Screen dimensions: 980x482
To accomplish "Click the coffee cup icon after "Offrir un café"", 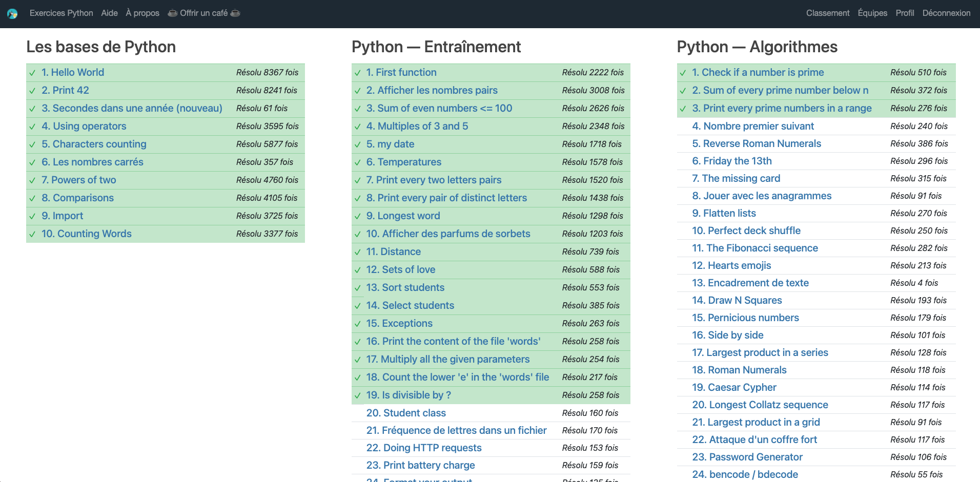I will (235, 13).
